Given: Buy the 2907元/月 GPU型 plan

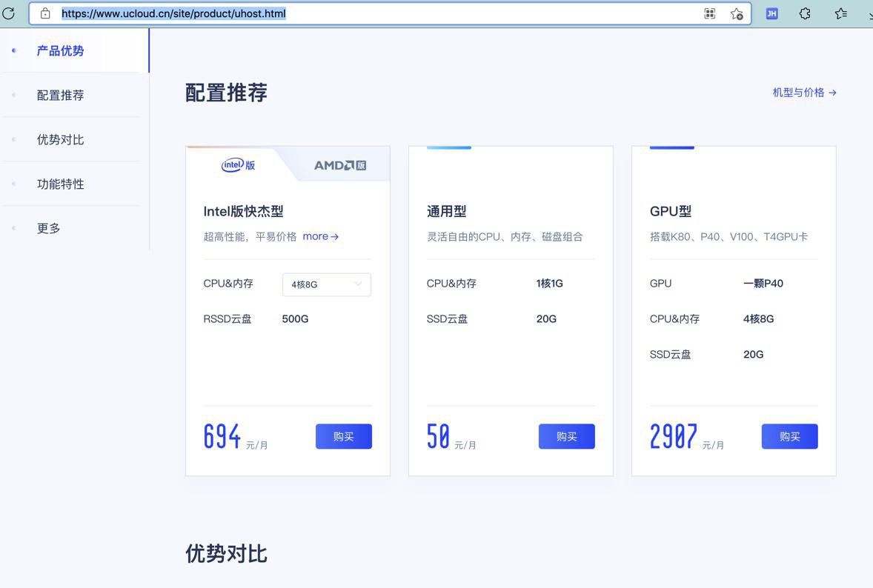Looking at the screenshot, I should coord(789,437).
